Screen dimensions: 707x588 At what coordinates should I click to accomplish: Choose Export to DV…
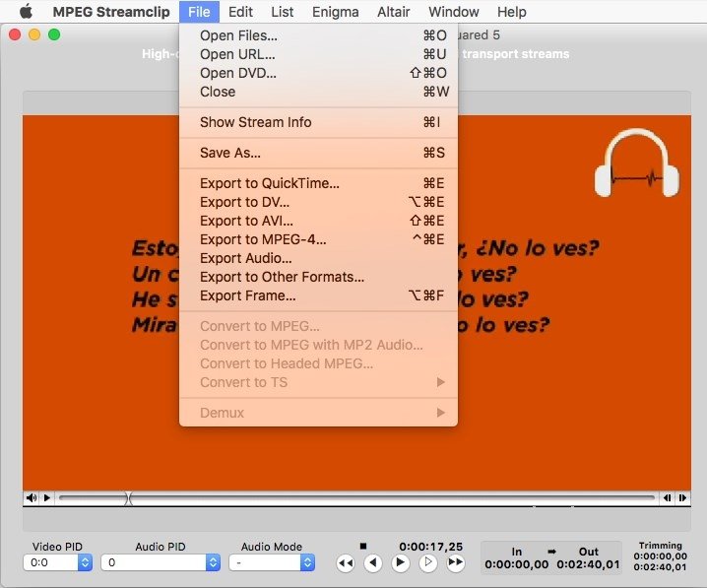(x=318, y=202)
